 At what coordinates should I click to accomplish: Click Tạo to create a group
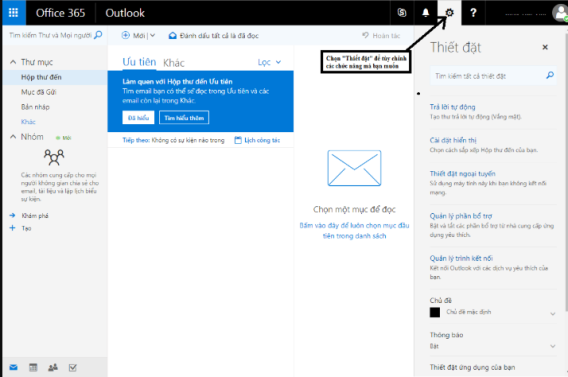coord(26,228)
